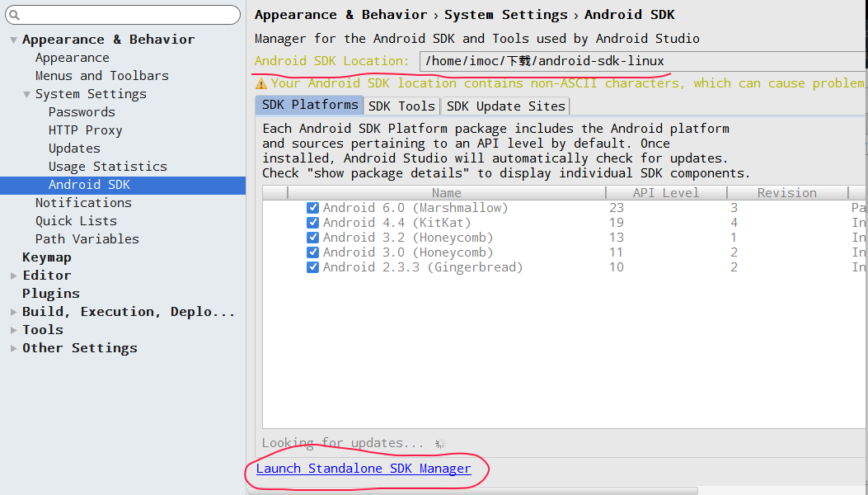Open Launch Standalone SDK Manager link

coord(364,469)
